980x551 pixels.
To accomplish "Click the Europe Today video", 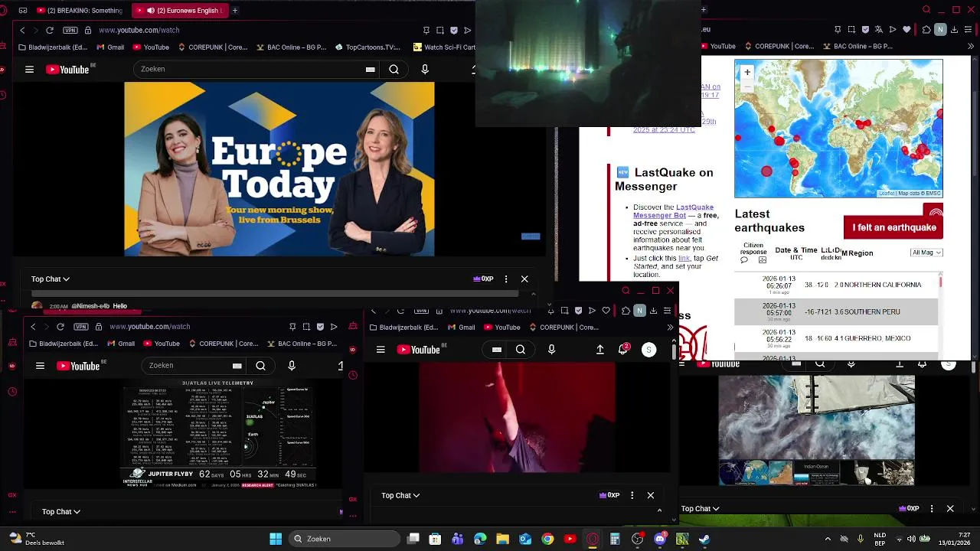I will coord(279,169).
